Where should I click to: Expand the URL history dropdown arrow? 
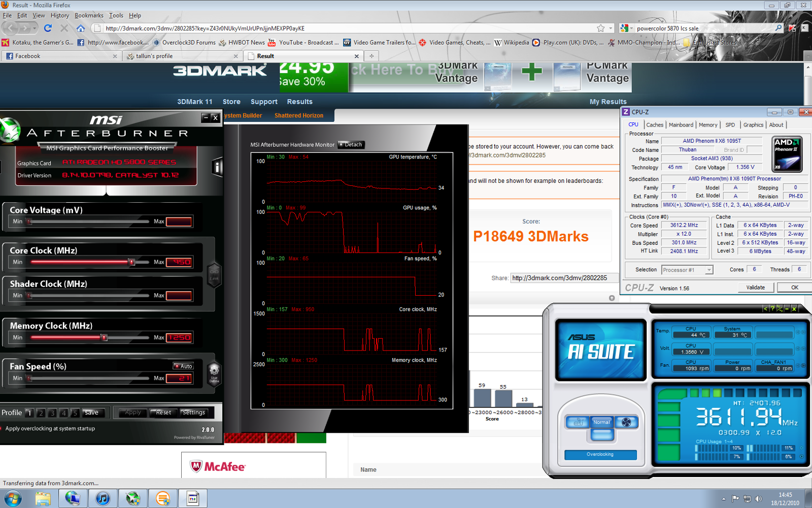[x=611, y=28]
